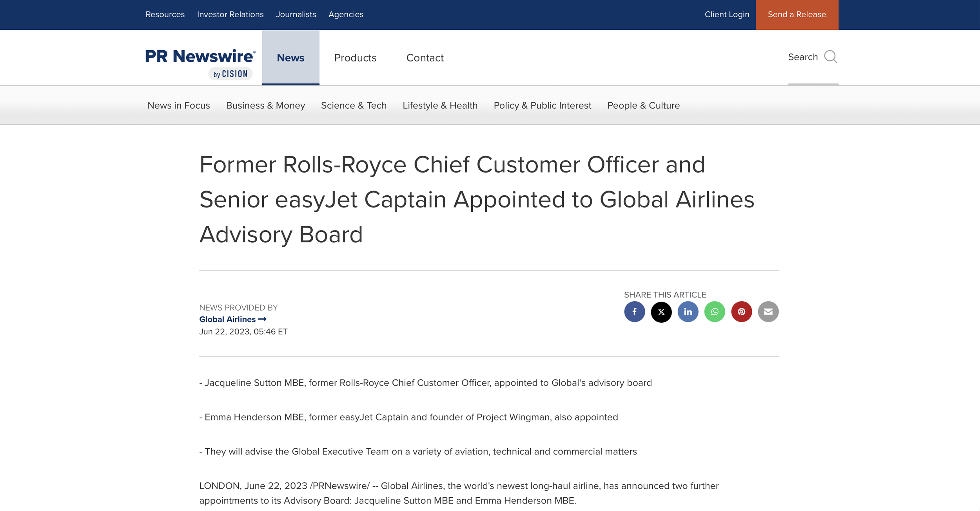Open Journalists page
Screen dimensions: 980x511
click(x=296, y=15)
